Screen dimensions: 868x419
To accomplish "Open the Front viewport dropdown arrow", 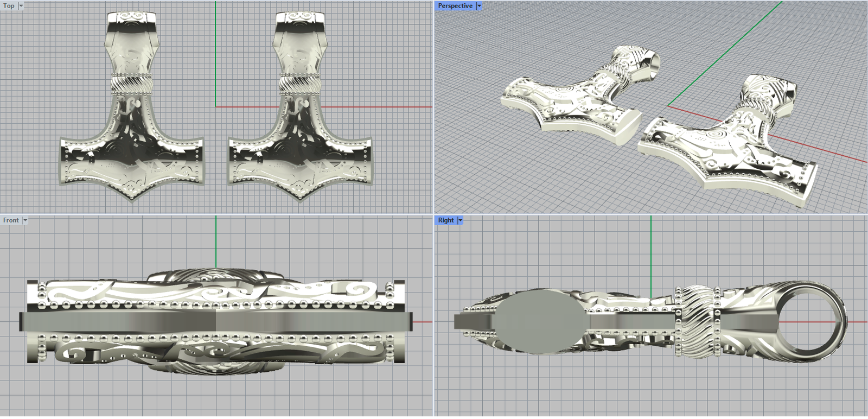I will (25, 220).
